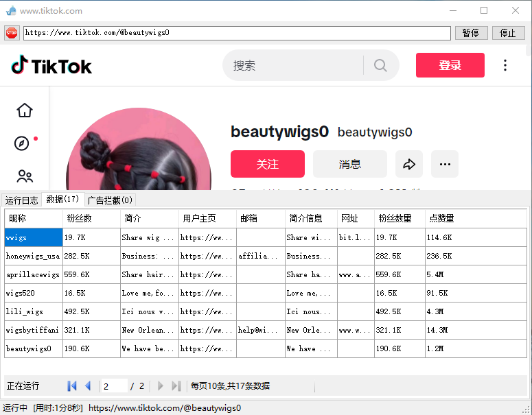Click the 每页10条,共17条数据 pagination text

click(230, 386)
